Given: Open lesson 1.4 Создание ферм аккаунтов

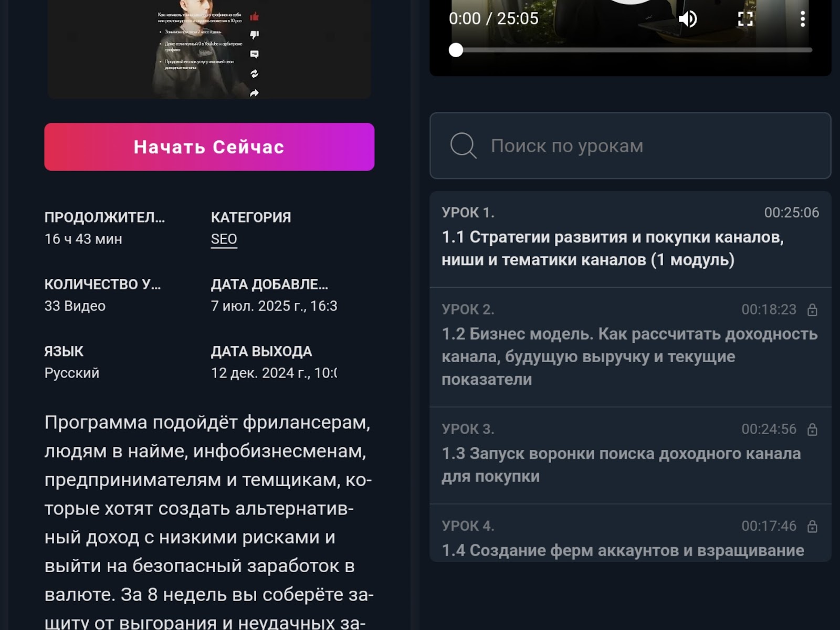Looking at the screenshot, I should 630,533.
